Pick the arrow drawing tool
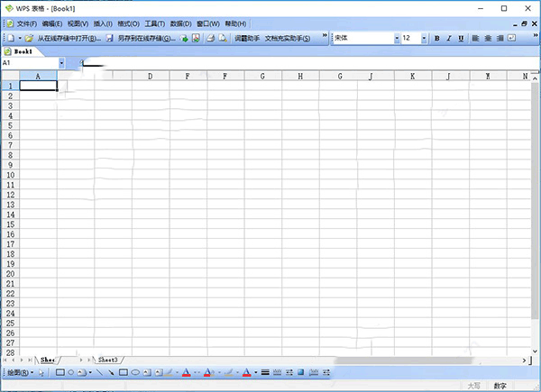This screenshot has width=541, height=392. click(x=111, y=372)
